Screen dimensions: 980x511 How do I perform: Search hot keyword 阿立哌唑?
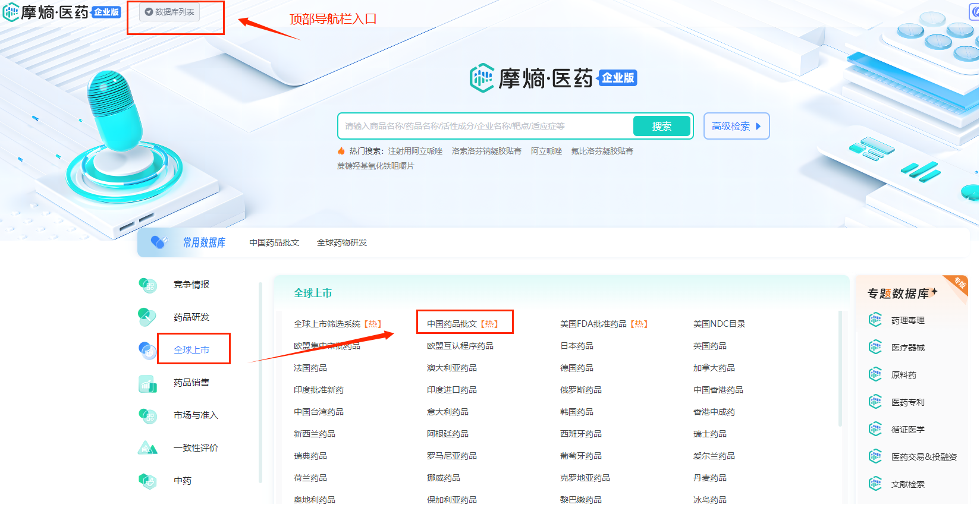coord(546,151)
